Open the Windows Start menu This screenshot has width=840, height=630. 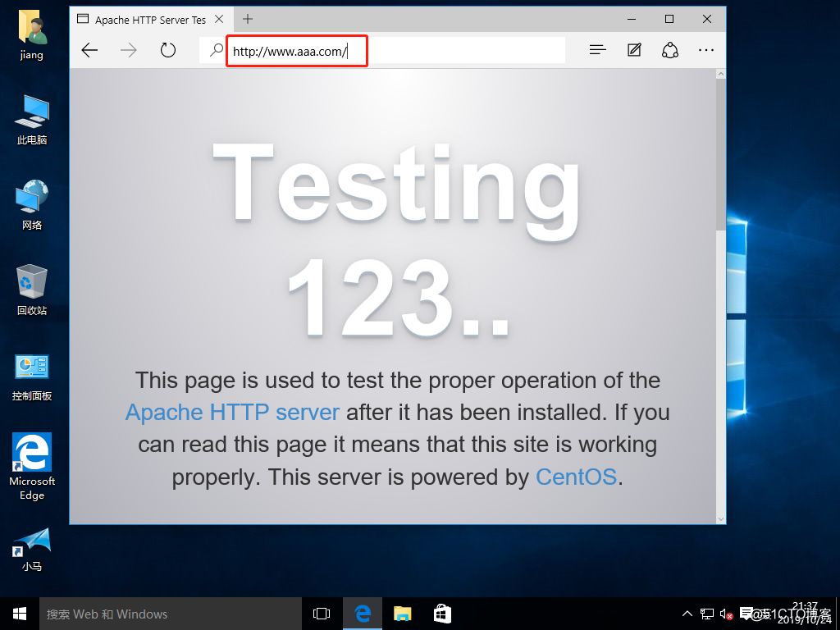[20, 614]
